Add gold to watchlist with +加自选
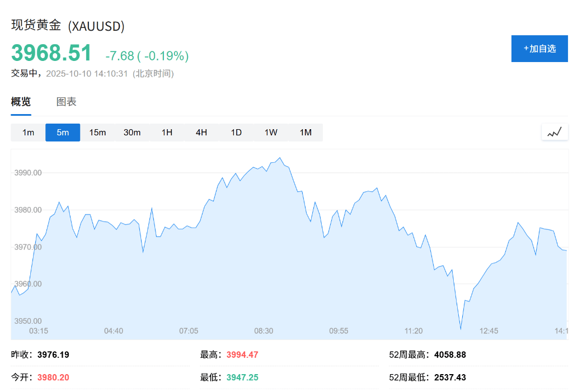573x392 pixels. point(539,49)
